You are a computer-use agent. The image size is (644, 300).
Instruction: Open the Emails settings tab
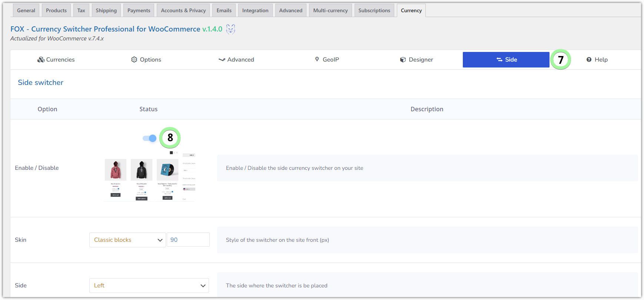(224, 10)
